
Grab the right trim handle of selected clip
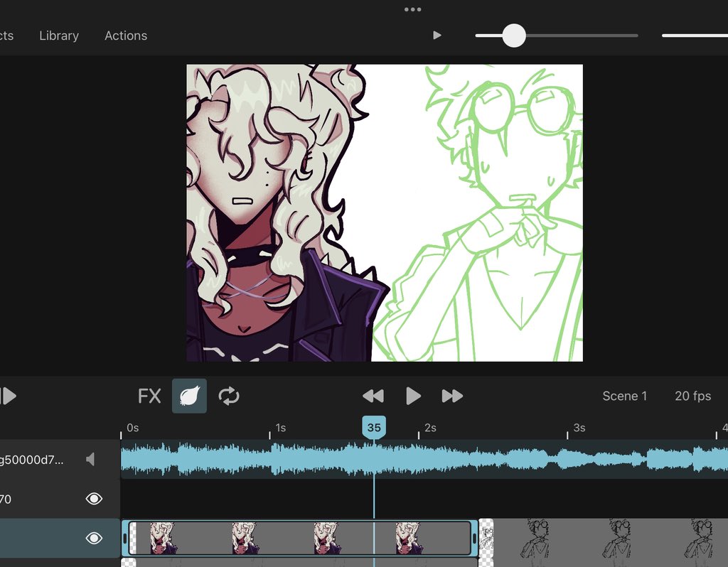(x=474, y=539)
